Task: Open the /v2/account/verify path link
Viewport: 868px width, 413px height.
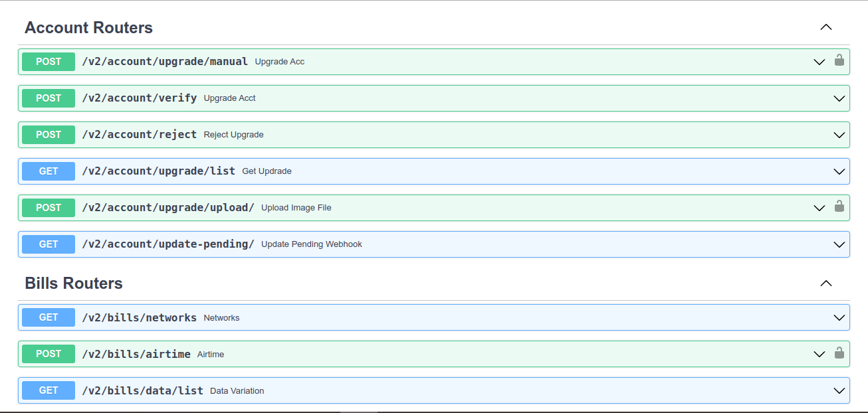Action: click(140, 98)
